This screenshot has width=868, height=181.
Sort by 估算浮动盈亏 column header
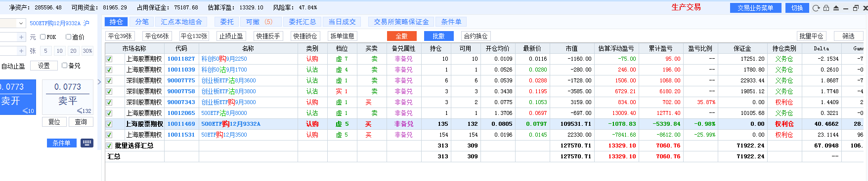(616, 48)
